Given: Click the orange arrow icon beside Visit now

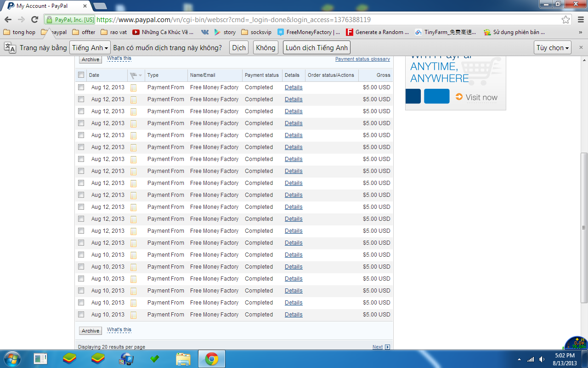Looking at the screenshot, I should pos(459,97).
